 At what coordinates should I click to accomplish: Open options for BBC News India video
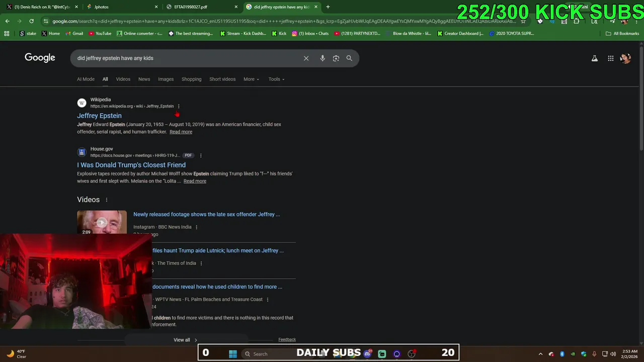tap(196, 227)
